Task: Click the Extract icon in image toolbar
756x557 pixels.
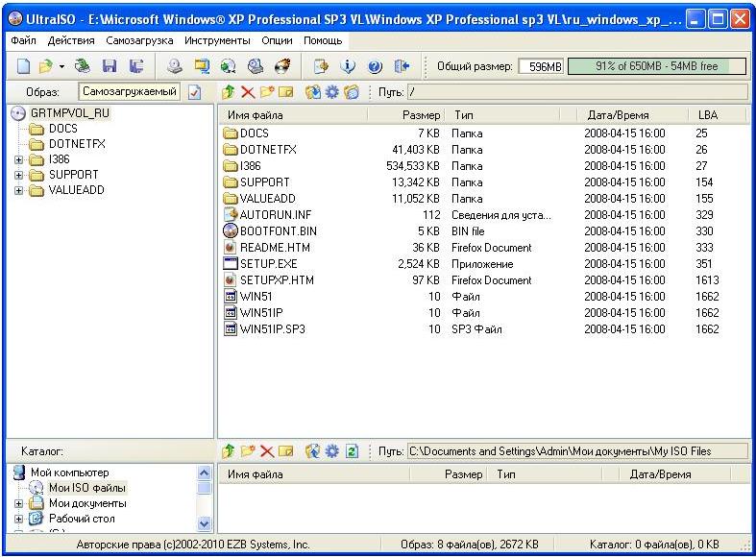Action: 313,91
